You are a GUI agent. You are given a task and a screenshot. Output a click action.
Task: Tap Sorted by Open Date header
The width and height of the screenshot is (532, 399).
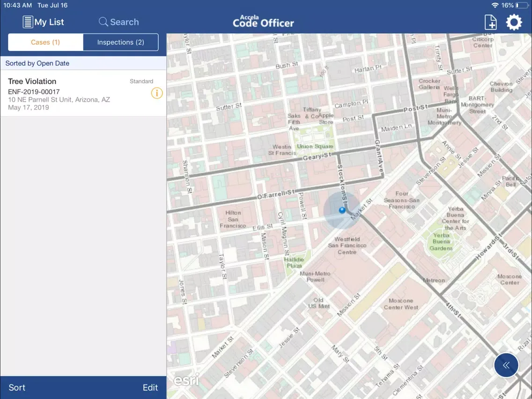37,63
